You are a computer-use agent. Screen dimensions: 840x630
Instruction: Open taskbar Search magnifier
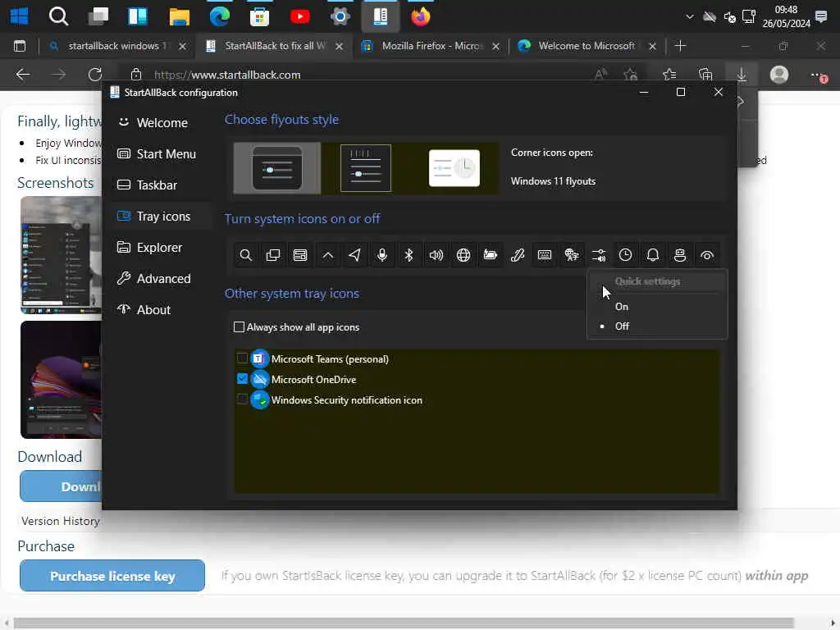click(58, 16)
